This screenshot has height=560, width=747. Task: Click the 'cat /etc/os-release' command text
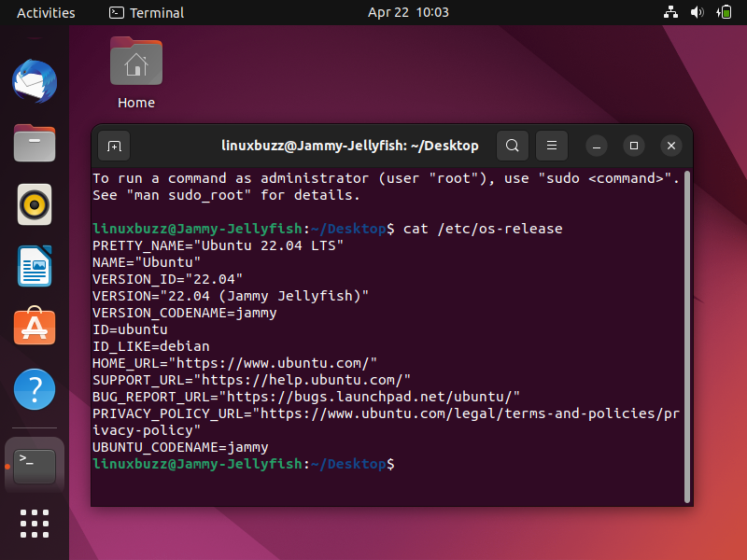coord(483,229)
